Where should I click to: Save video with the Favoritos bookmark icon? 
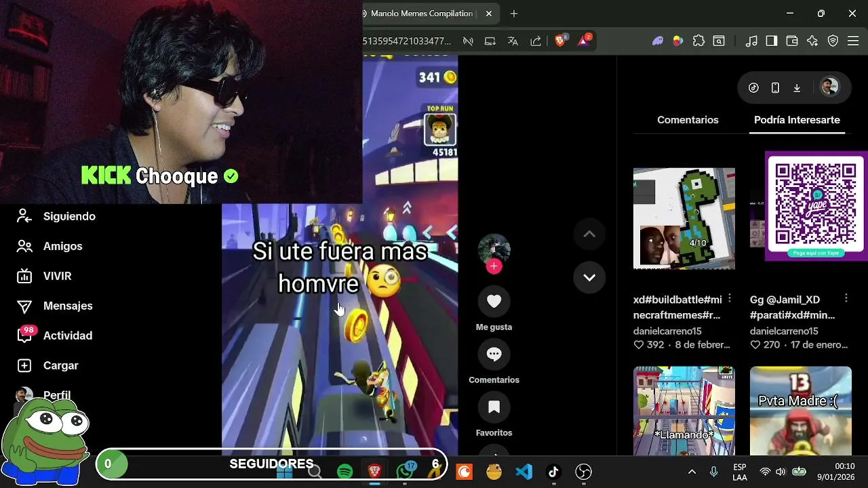pyautogui.click(x=494, y=407)
